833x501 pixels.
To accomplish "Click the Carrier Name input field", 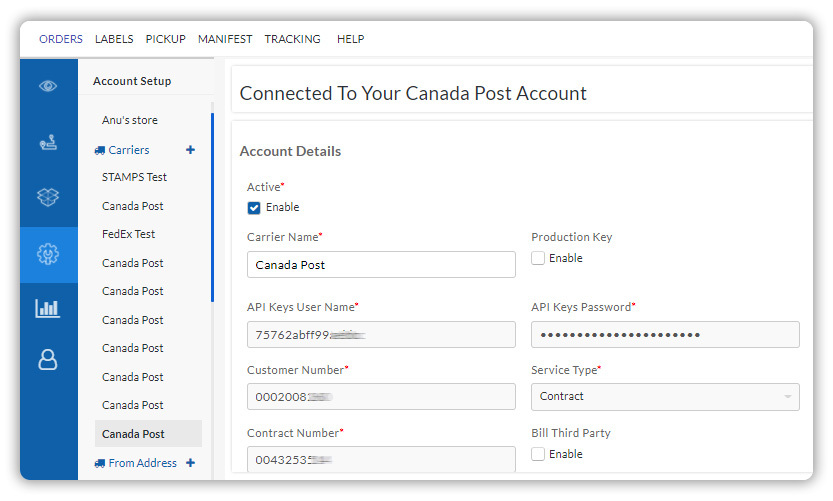I will coord(381,265).
